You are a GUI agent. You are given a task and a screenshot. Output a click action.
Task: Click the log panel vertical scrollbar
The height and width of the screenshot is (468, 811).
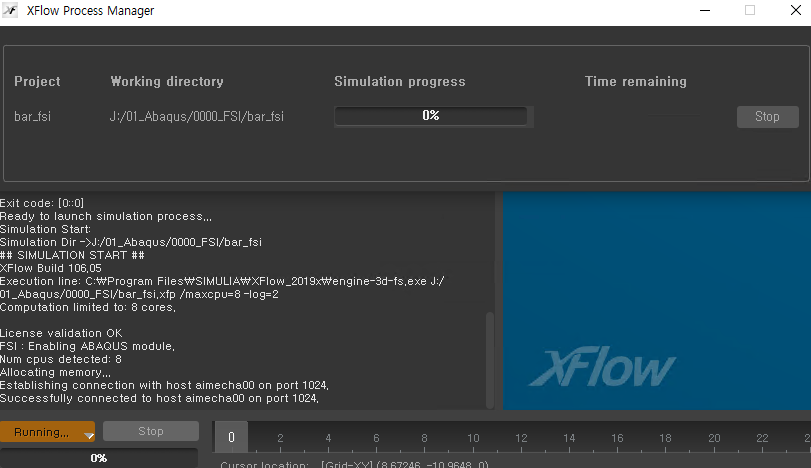point(490,359)
